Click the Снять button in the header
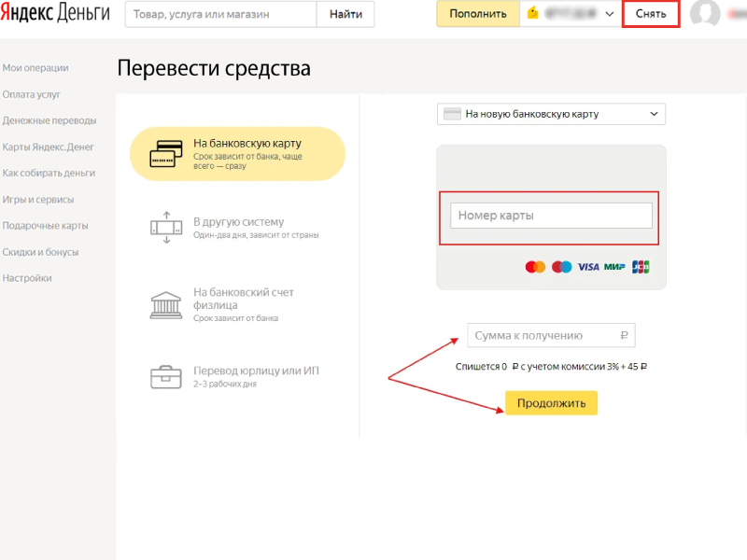 point(651,14)
